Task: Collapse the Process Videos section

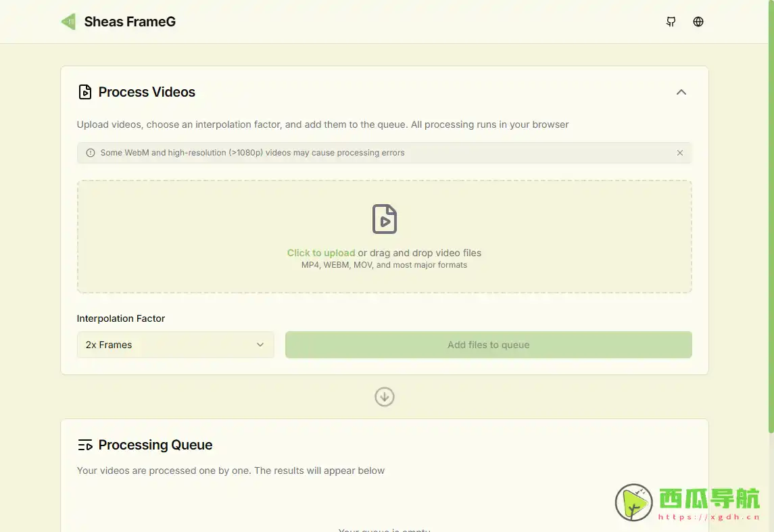Action: point(681,92)
